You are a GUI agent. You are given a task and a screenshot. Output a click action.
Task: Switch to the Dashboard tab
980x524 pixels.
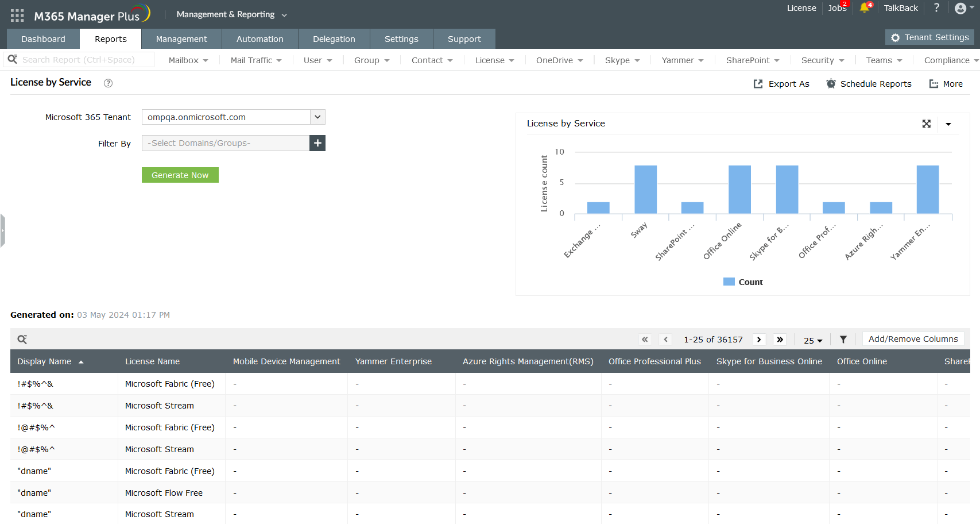click(x=43, y=39)
